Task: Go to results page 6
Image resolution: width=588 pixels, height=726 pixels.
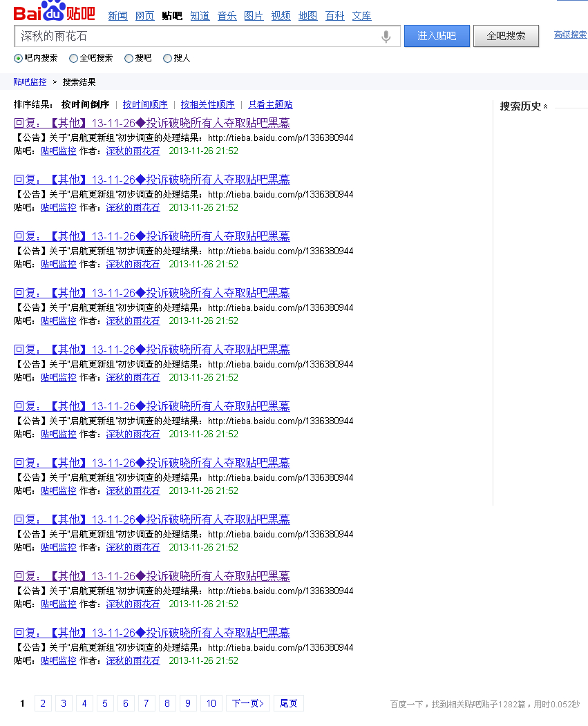Action: coord(126,703)
